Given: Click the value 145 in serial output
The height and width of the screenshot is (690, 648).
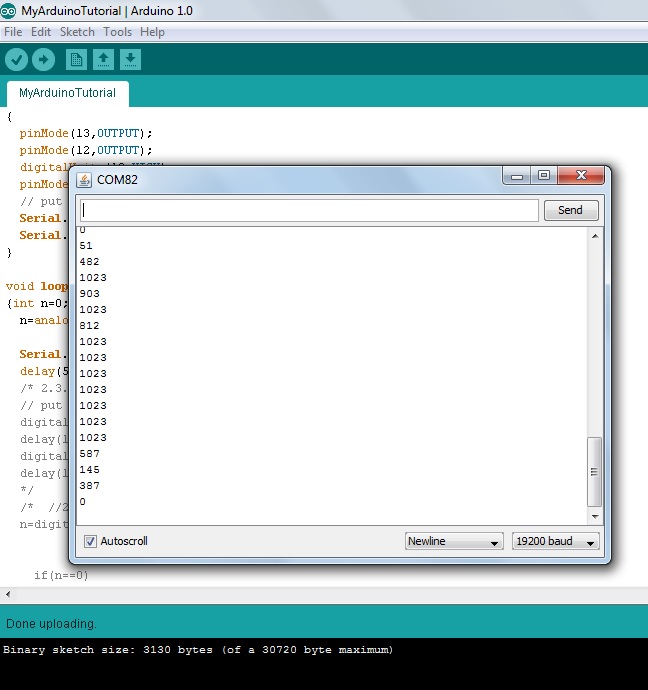Looking at the screenshot, I should pyautogui.click(x=89, y=470).
